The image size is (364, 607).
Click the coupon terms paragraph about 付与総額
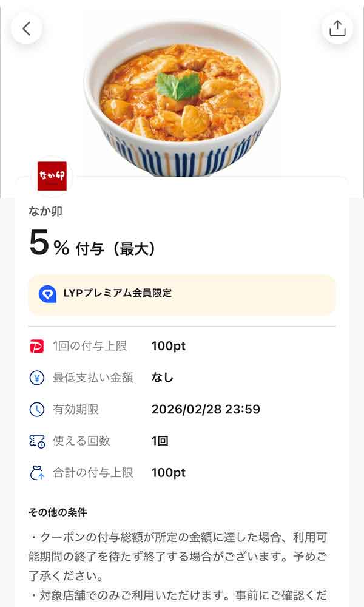click(182, 549)
